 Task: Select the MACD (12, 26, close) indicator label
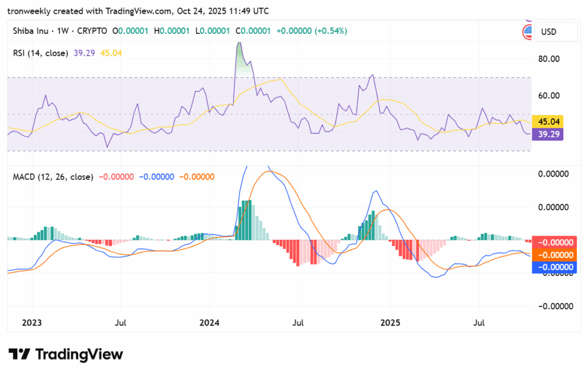pyautogui.click(x=53, y=177)
